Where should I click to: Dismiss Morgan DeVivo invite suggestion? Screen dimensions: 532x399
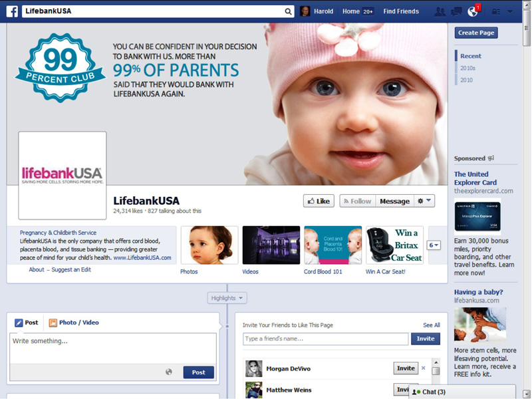click(x=423, y=368)
